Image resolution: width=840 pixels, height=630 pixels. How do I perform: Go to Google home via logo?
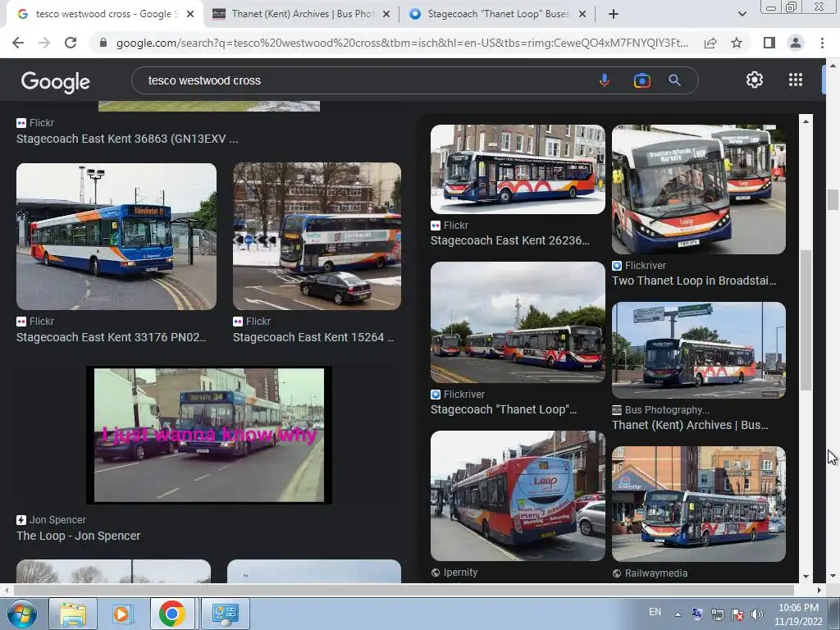(x=56, y=81)
